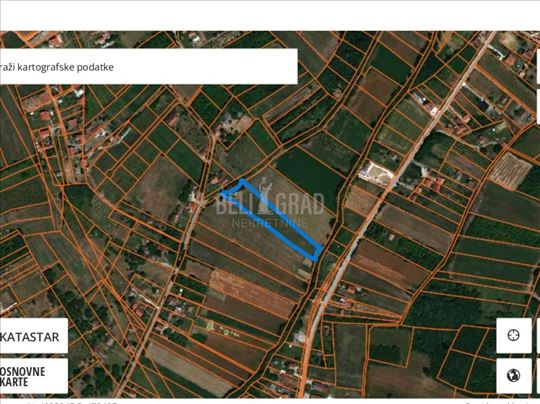The height and width of the screenshot is (404, 540).
Task: Open the cut-off button beside crosshair icon
Action: (x=538, y=335)
